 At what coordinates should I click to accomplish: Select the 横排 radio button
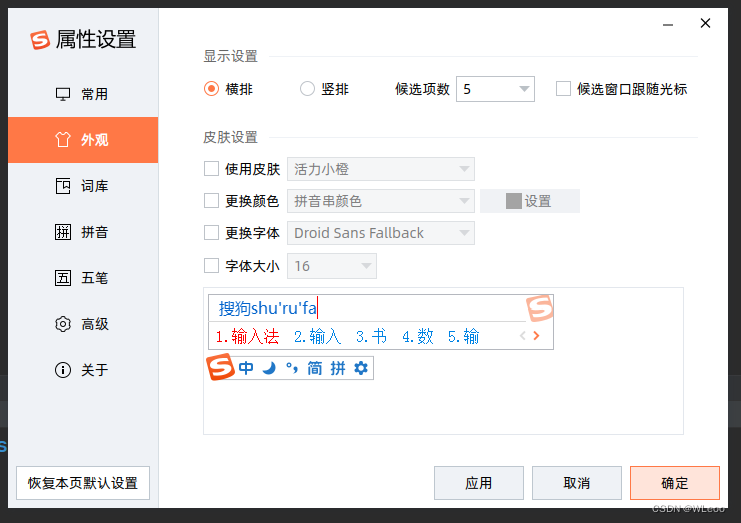pos(211,88)
